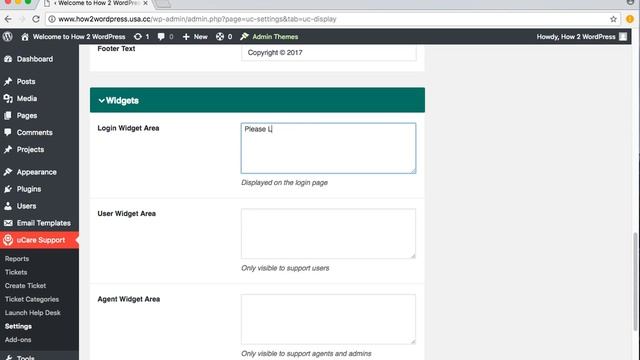Screen dimensions: 640x360
Task: Open the updates icon showing 1
Action: [138, 37]
